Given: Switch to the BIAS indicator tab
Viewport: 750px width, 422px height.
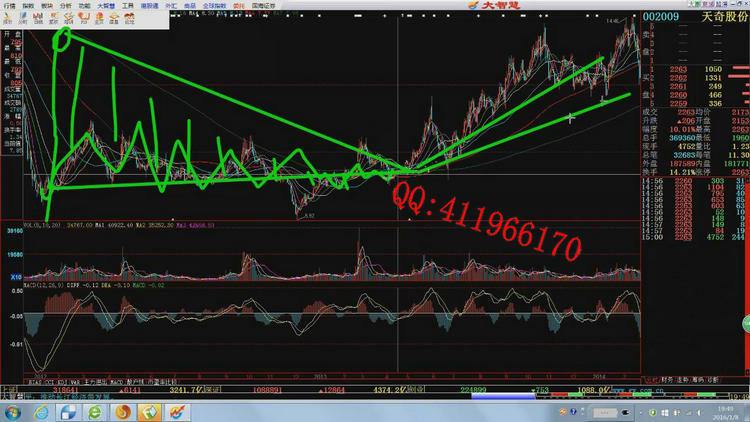Looking at the screenshot, I should (x=32, y=380).
